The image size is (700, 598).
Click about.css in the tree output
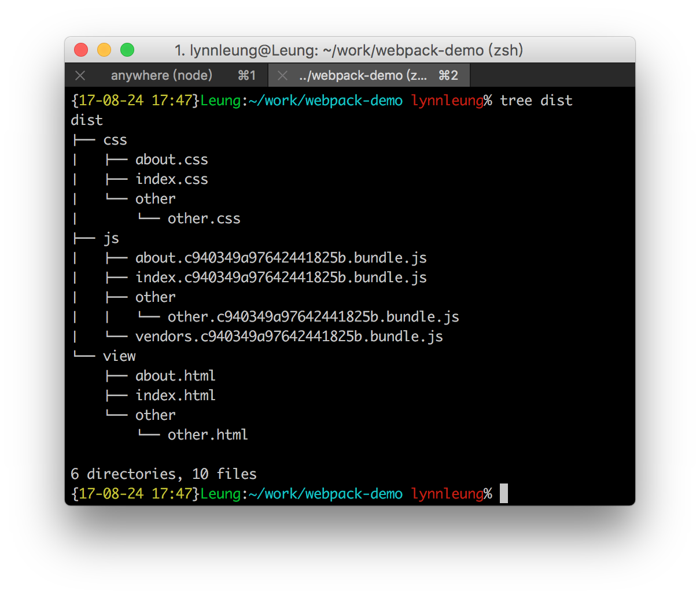coord(171,160)
